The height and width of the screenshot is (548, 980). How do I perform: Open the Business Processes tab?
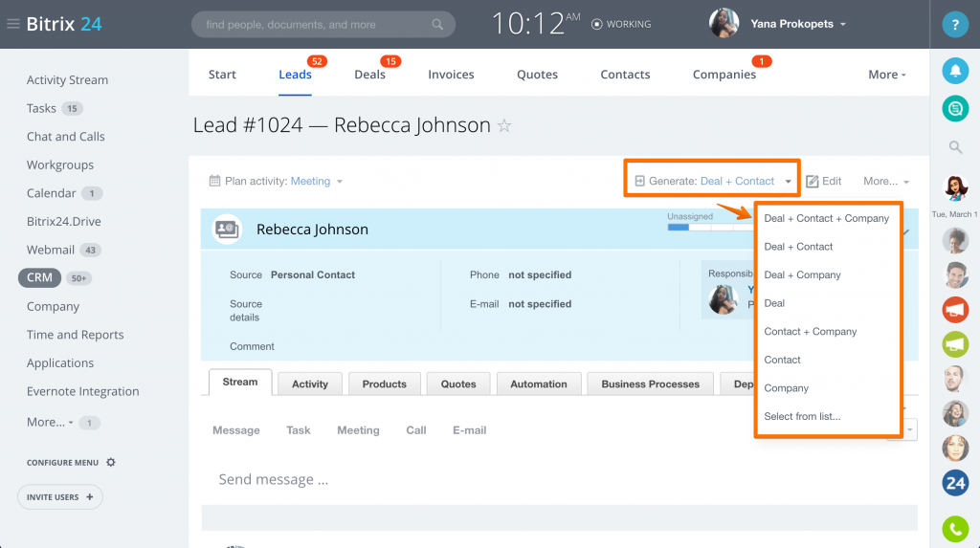pyautogui.click(x=650, y=384)
